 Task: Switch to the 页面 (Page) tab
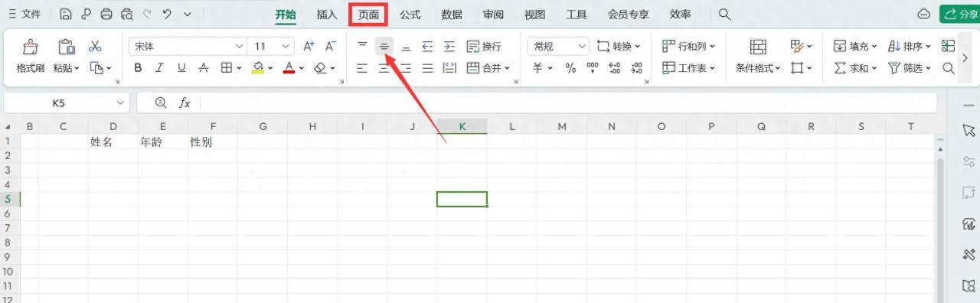point(368,15)
